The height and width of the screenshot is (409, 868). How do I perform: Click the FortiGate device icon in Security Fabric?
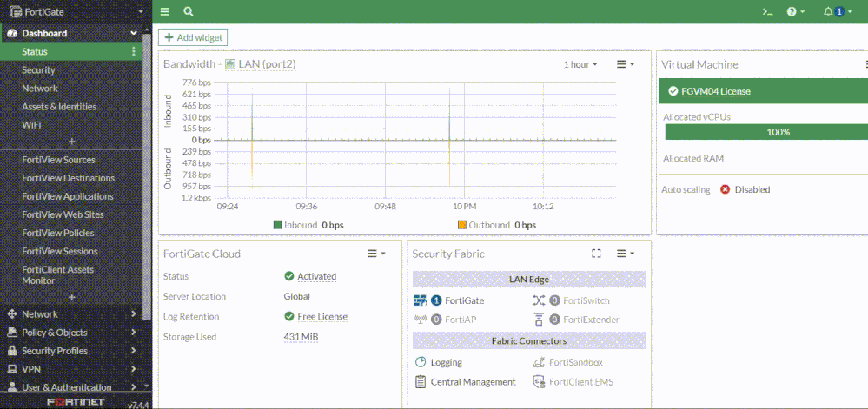pos(420,300)
